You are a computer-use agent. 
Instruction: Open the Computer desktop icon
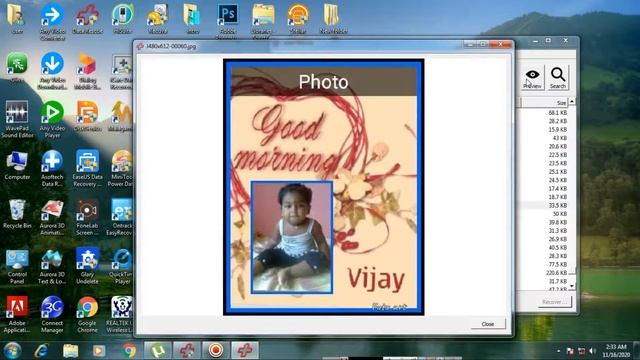[x=17, y=165]
